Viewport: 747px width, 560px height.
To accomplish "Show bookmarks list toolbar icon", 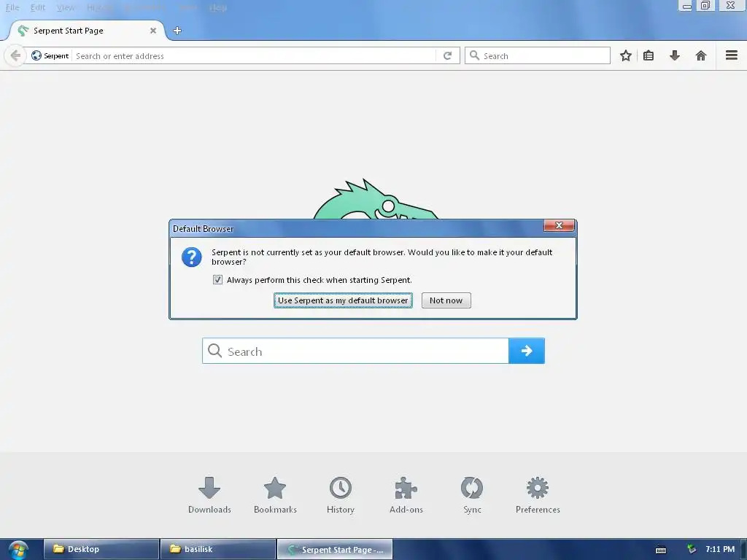I will click(x=649, y=55).
